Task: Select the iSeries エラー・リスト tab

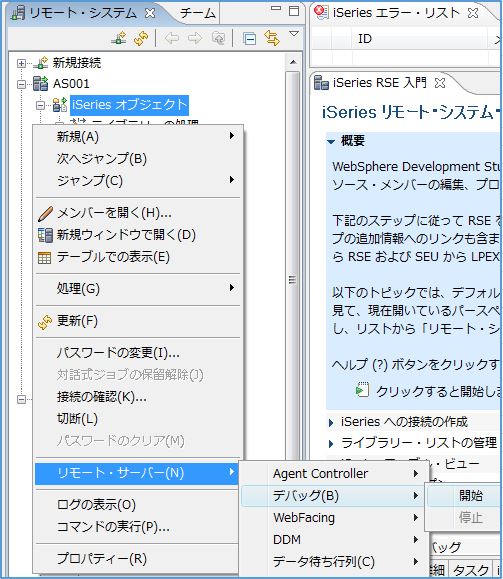Action: tap(396, 13)
